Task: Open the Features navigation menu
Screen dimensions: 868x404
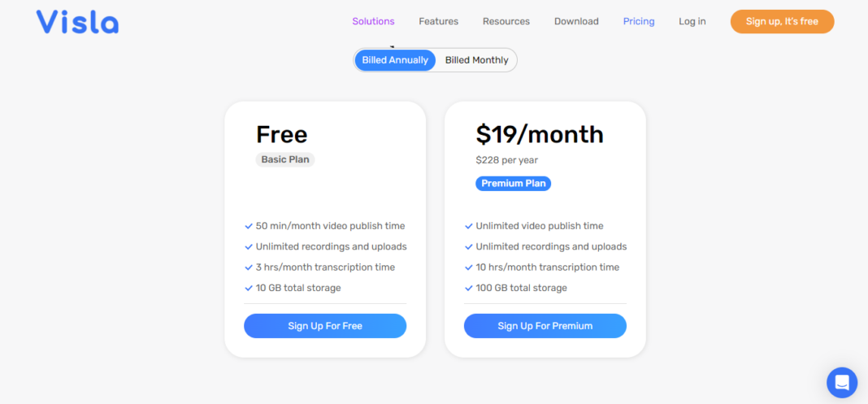Action: 438,21
